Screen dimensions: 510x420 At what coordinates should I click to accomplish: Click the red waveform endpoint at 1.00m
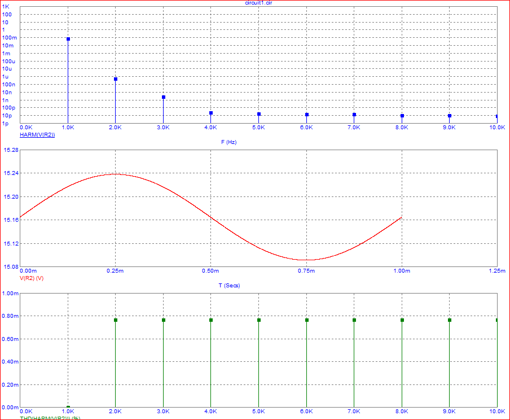(402, 217)
